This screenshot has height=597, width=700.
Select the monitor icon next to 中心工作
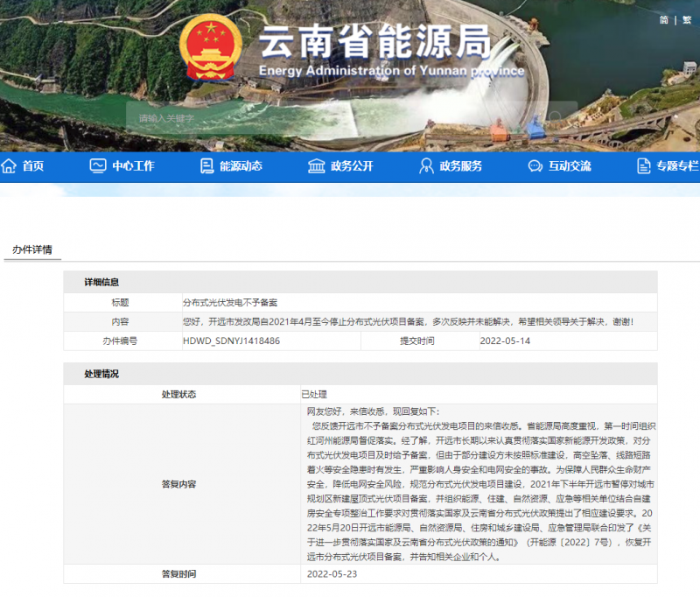(96, 165)
